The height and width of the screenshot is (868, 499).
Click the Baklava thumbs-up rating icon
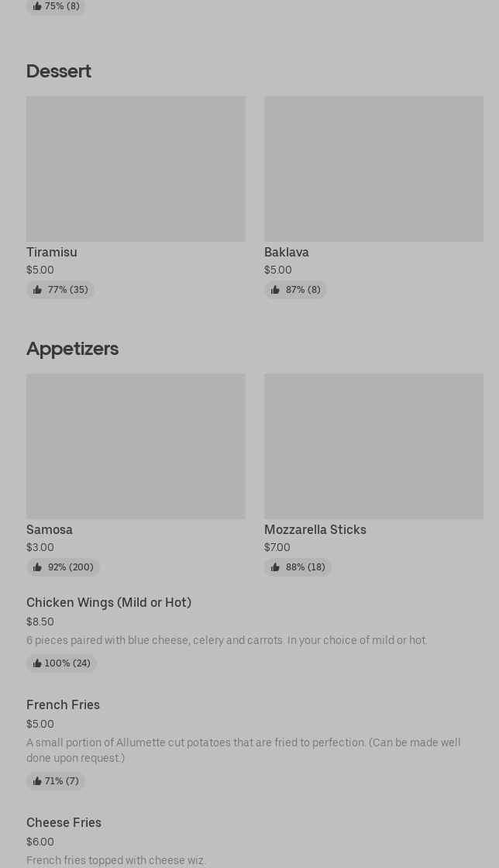tap(275, 290)
